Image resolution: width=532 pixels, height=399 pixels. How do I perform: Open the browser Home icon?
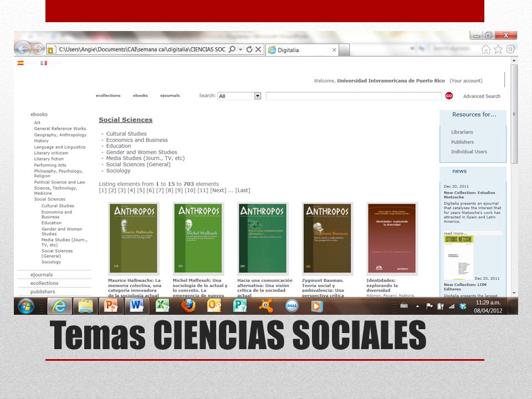point(486,49)
